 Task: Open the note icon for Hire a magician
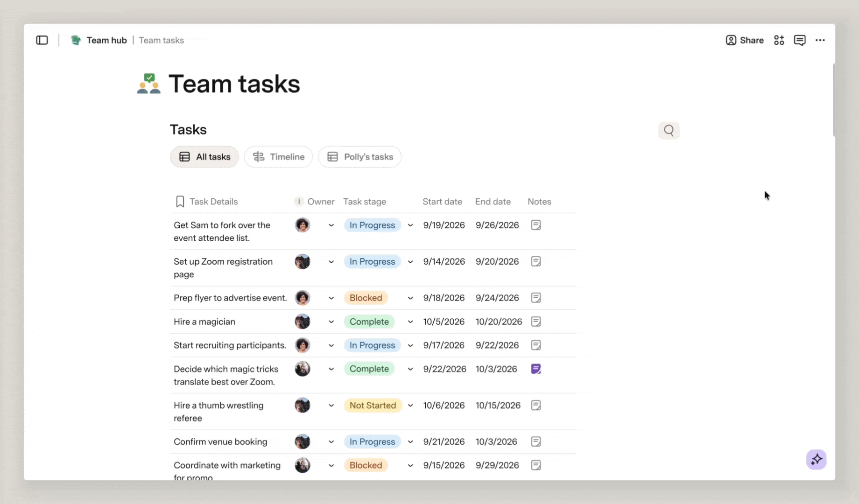pyautogui.click(x=536, y=322)
